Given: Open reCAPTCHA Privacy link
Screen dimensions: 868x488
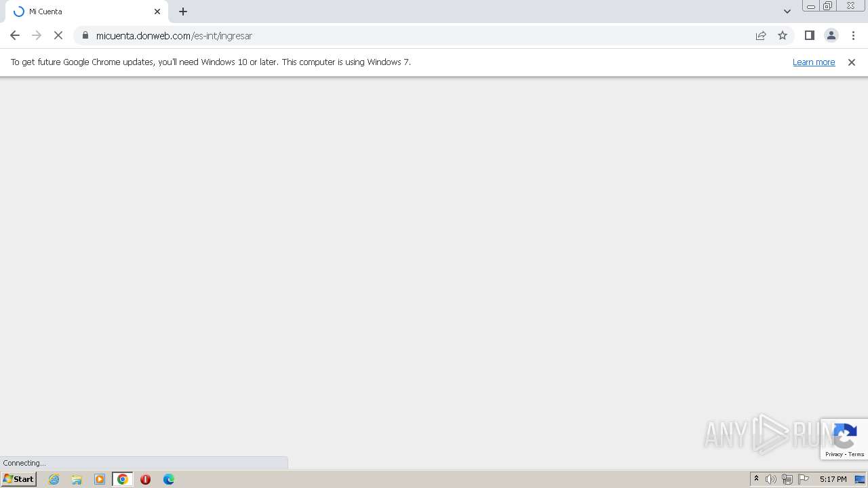Looking at the screenshot, I should coord(833,454).
